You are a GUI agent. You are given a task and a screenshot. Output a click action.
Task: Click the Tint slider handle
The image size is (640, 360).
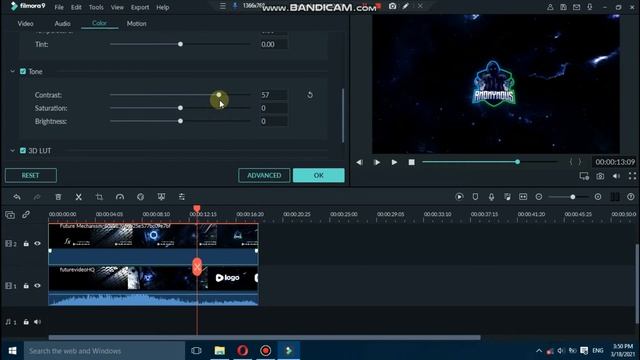[x=180, y=44]
